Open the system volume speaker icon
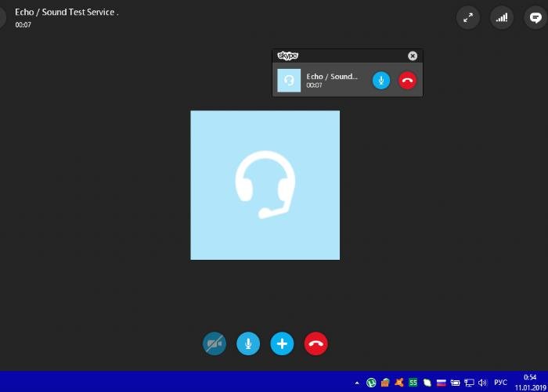This screenshot has height=392, width=548. [x=482, y=383]
